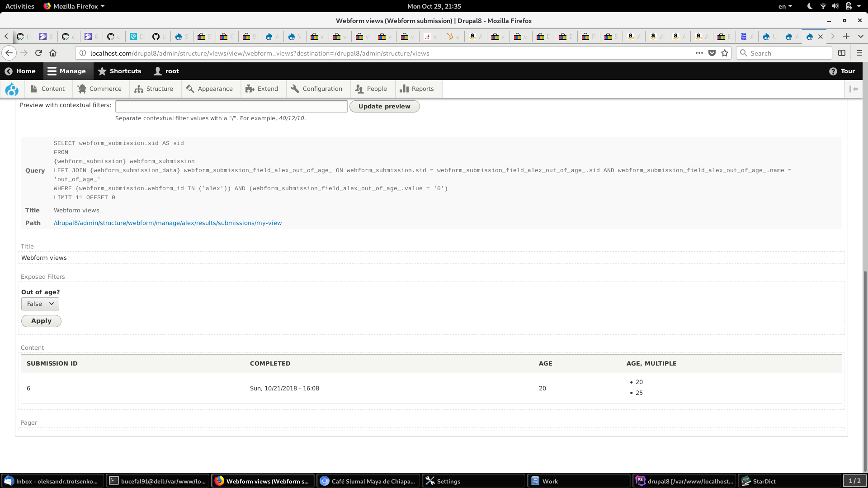
Task: Bookmark the page with the star icon
Action: (725, 53)
